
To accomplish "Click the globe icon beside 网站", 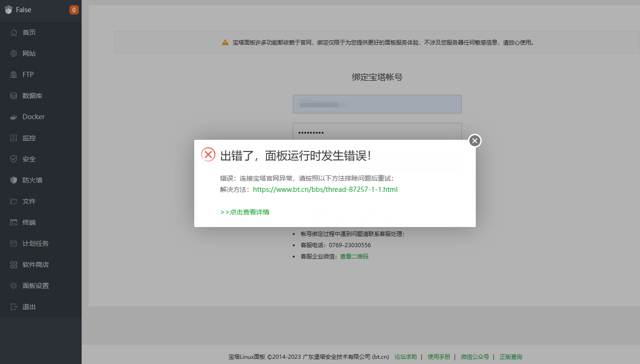I will tap(14, 53).
